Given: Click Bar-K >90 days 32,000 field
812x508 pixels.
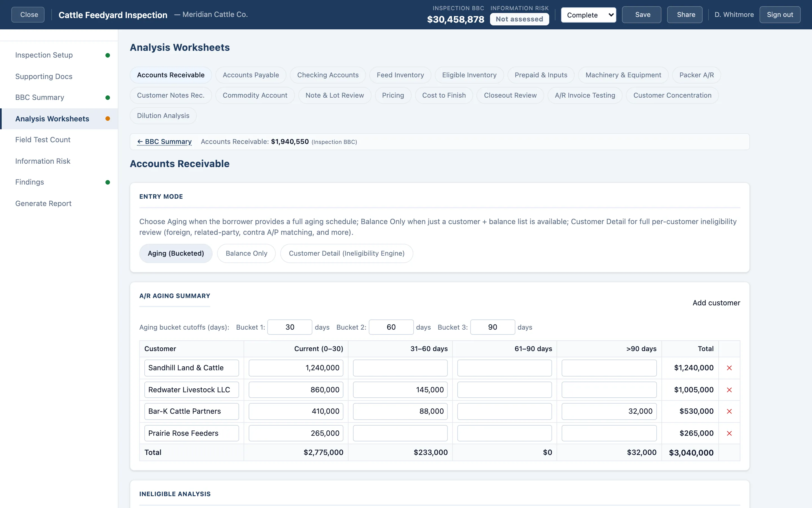Looking at the screenshot, I should coord(609,411).
